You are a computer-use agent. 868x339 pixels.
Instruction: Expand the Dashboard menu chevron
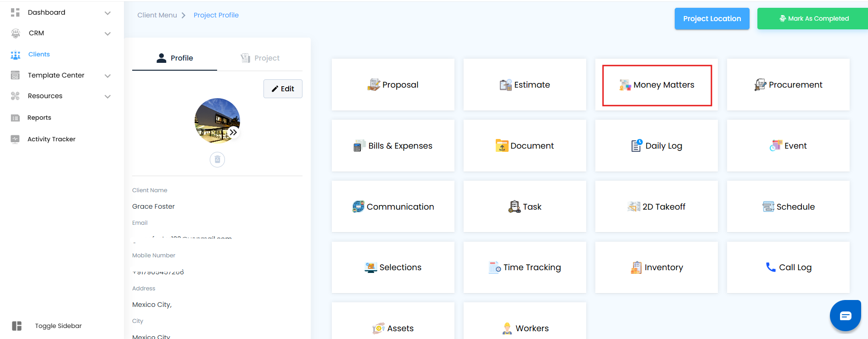click(107, 13)
